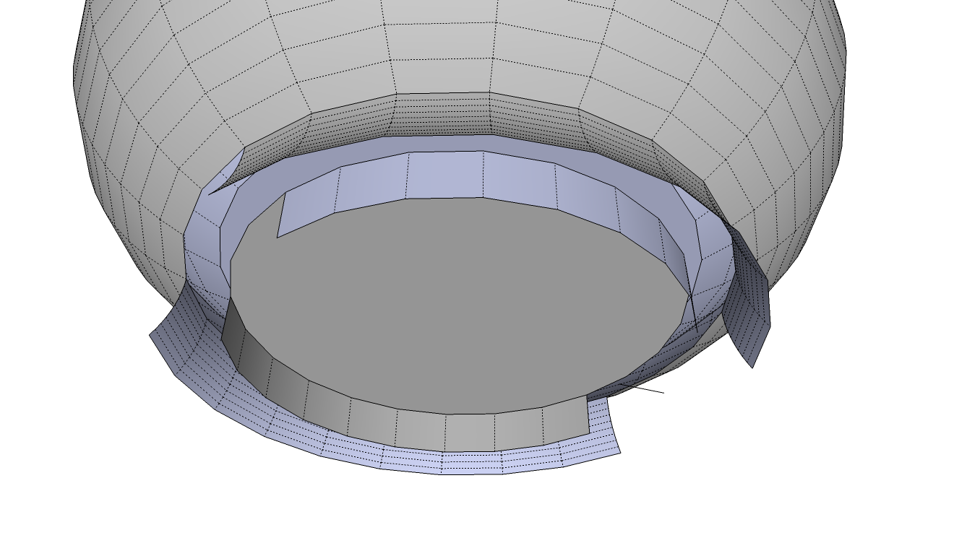The image size is (980, 543).
Task: Click the pointed left tip of the dark band
Action: 215,191
